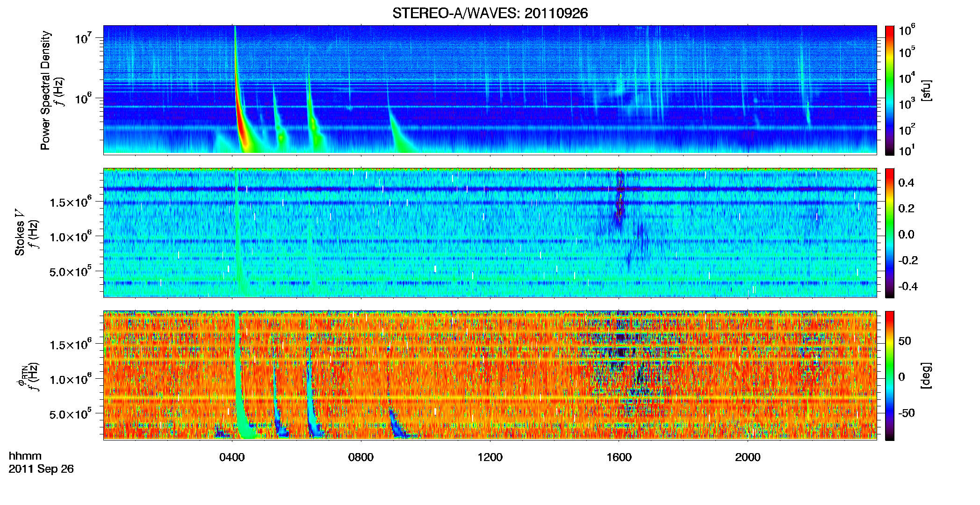Select the [deg] colorbar unit label
The image size is (980, 505).
(926, 375)
